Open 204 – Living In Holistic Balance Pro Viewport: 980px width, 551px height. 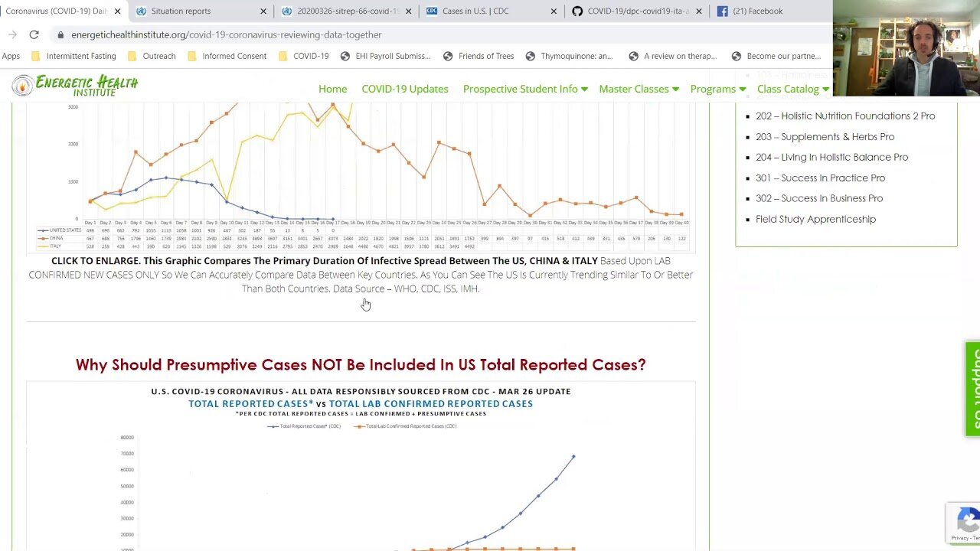click(x=831, y=158)
